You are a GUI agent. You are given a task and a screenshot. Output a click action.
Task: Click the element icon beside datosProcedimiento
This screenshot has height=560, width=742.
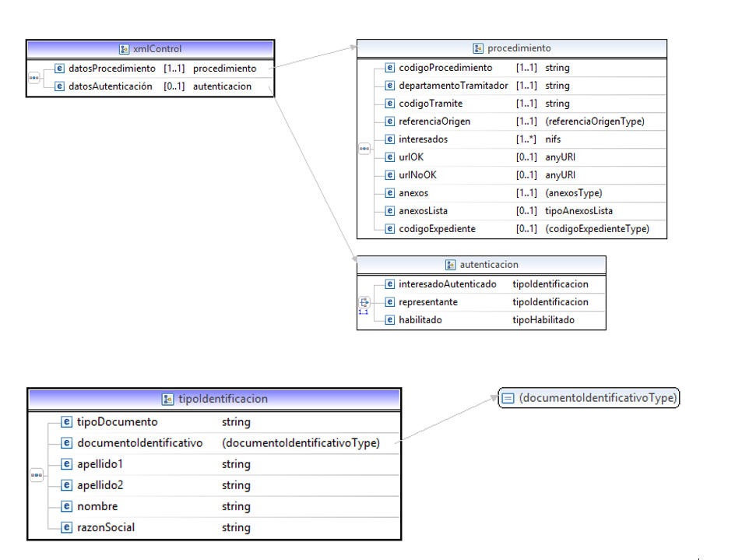pos(59,69)
